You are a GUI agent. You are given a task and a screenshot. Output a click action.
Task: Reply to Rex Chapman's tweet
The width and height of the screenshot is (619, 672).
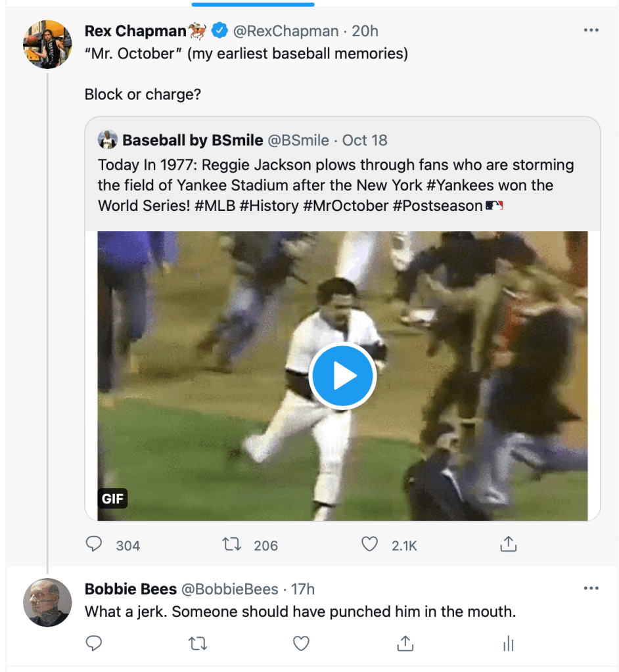coord(95,545)
